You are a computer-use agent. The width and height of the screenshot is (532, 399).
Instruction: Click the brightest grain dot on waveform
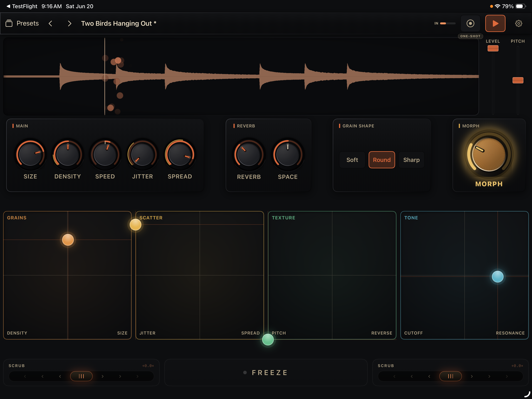coord(118,60)
